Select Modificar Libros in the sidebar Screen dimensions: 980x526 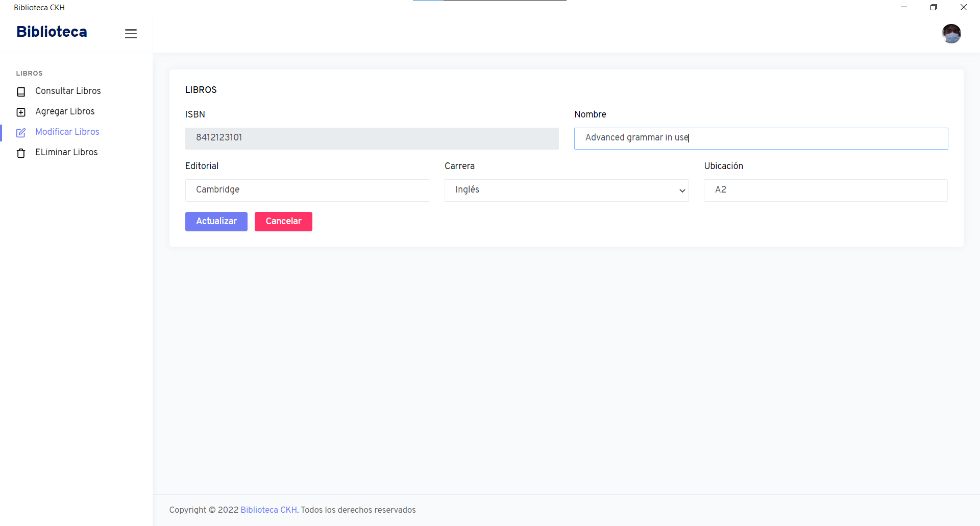pos(67,132)
